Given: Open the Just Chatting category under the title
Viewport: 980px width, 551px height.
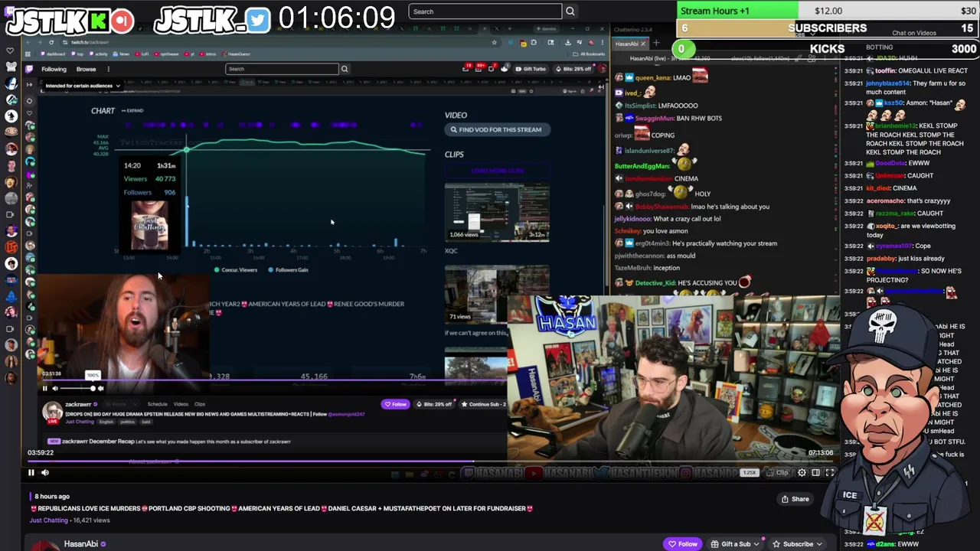Looking at the screenshot, I should point(49,520).
